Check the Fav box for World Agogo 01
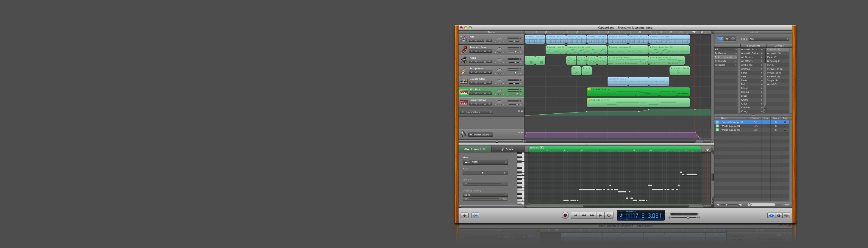This screenshot has width=868, height=248. tap(785, 126)
